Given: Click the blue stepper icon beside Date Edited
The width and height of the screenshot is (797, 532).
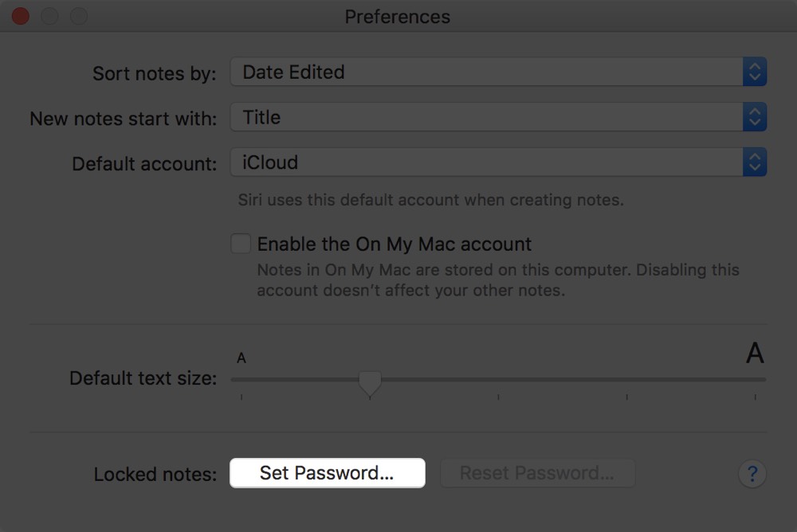Looking at the screenshot, I should [x=754, y=71].
